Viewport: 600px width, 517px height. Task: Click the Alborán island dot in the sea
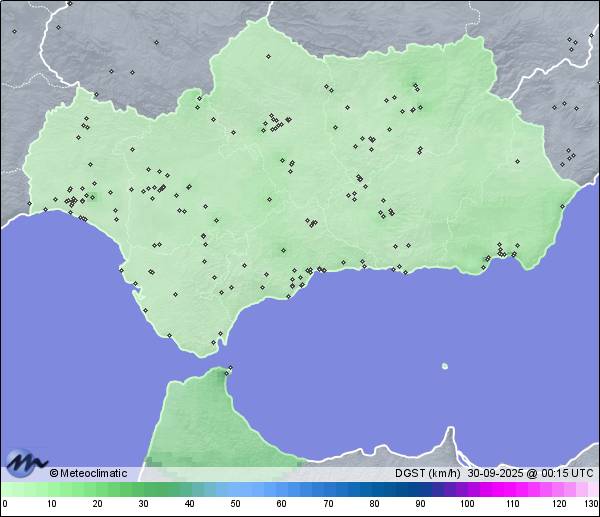tap(445, 366)
